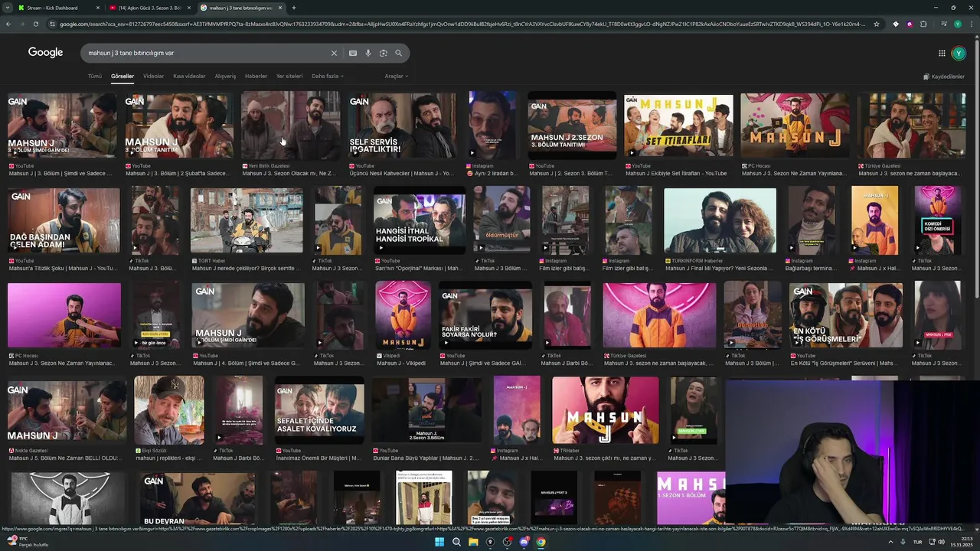Open the Kaydedilenler saved items bookmark

(944, 77)
